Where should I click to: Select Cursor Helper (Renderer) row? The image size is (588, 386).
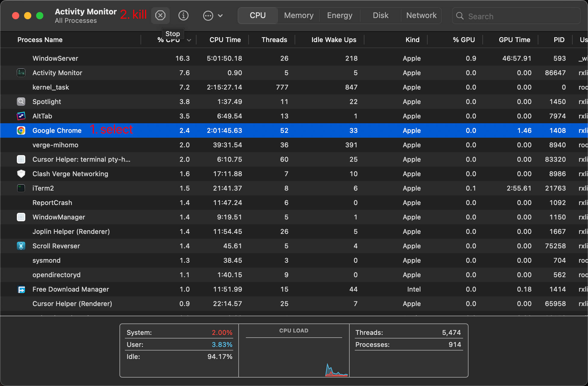coord(294,304)
